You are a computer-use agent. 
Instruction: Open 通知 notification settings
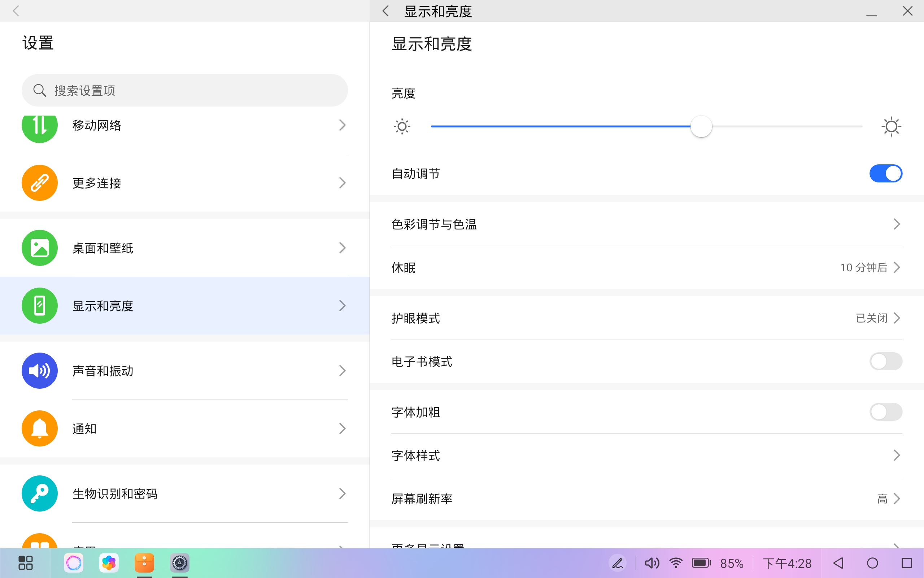coord(184,428)
